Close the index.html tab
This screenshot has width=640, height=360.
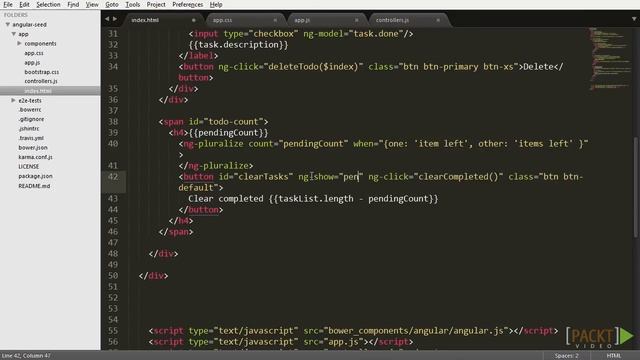tap(193, 20)
